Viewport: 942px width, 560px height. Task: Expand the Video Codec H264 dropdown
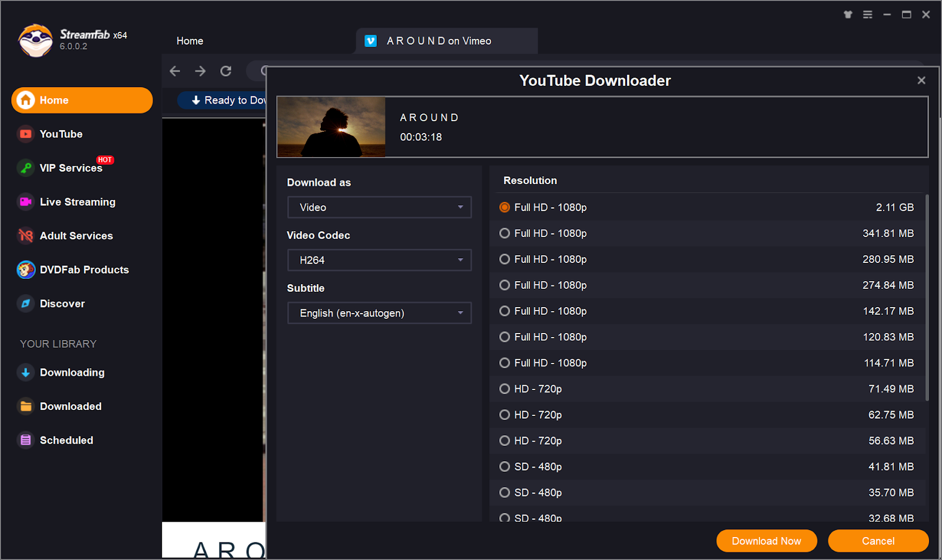point(379,260)
